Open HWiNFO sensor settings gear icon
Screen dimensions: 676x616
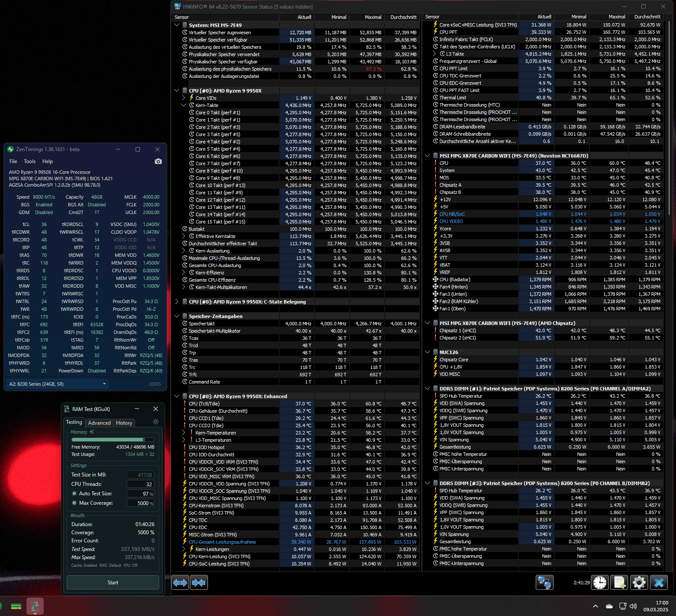639,583
